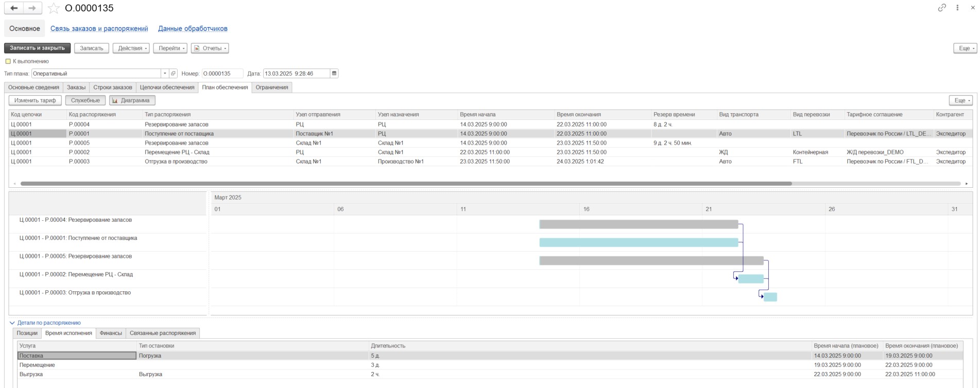
Task: Open the three-dot more options menu
Action: [x=957, y=8]
